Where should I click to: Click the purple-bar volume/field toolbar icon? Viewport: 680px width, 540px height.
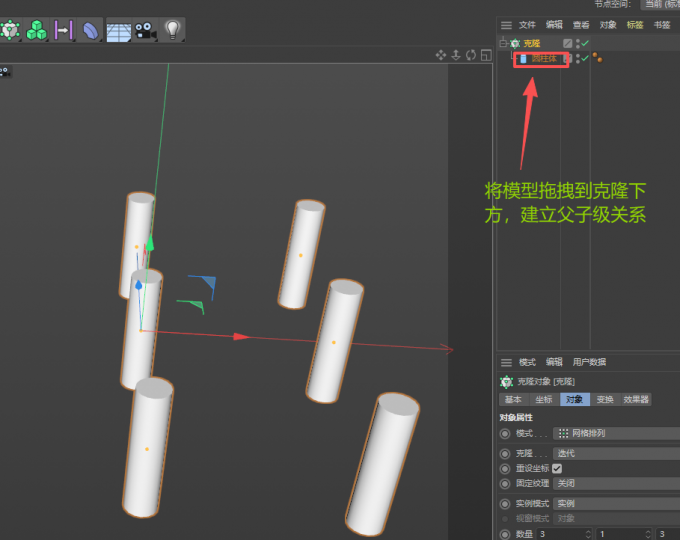[63, 30]
